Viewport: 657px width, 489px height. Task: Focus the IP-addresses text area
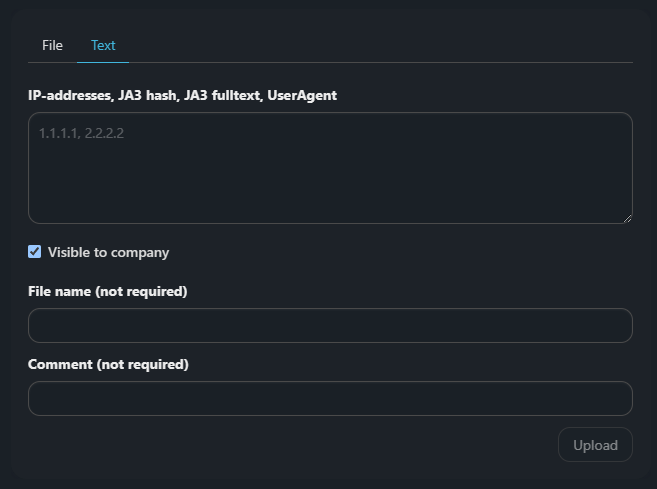coord(330,168)
